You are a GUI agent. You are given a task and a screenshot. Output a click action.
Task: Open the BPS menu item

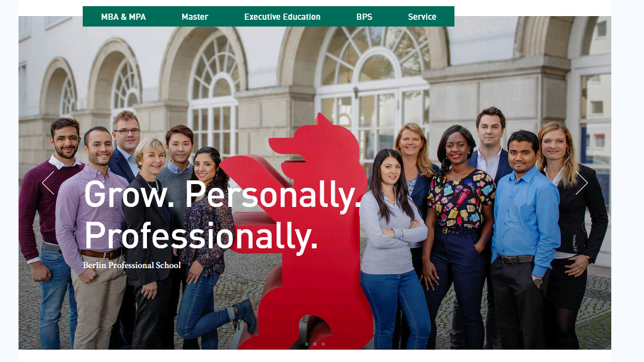point(364,17)
